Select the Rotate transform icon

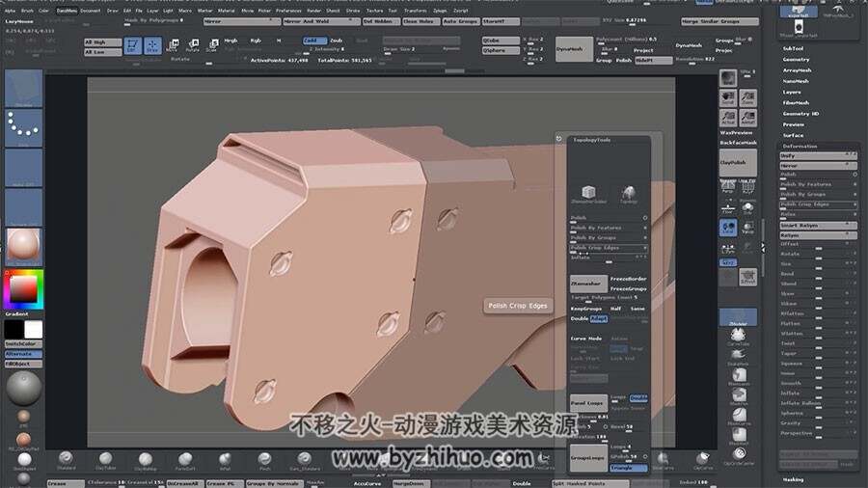pos(193,45)
